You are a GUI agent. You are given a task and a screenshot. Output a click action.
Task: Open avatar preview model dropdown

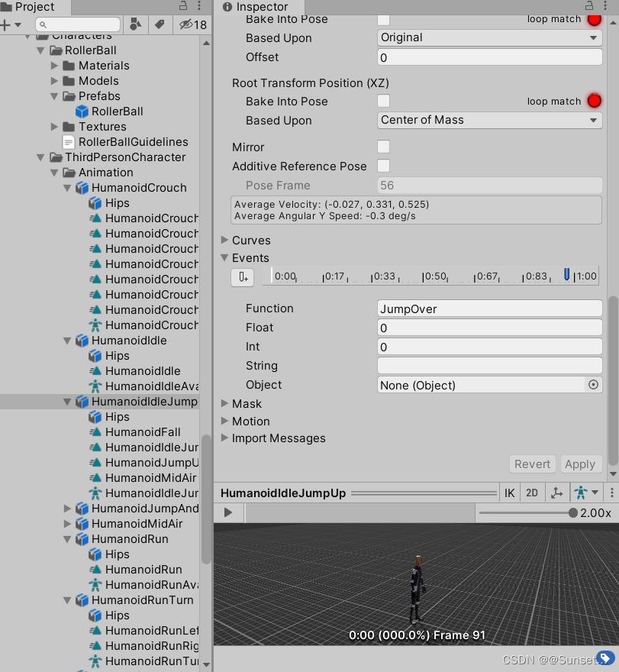[x=586, y=493]
